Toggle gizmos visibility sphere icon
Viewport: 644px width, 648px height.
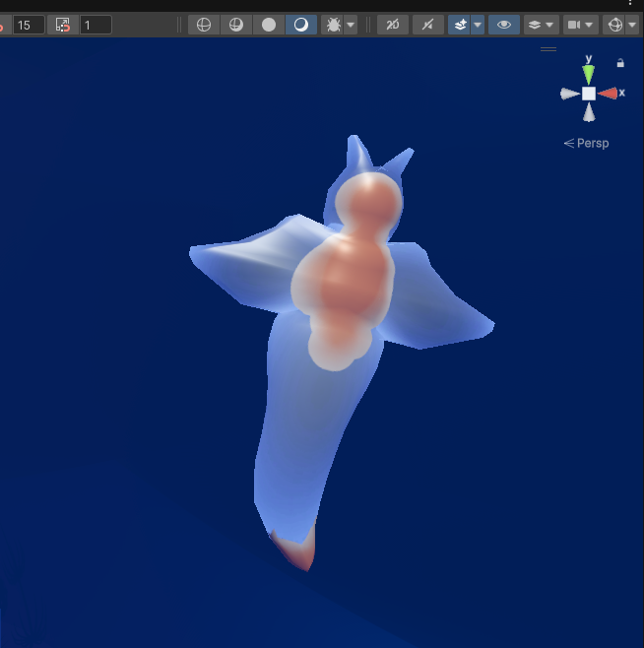tap(615, 25)
